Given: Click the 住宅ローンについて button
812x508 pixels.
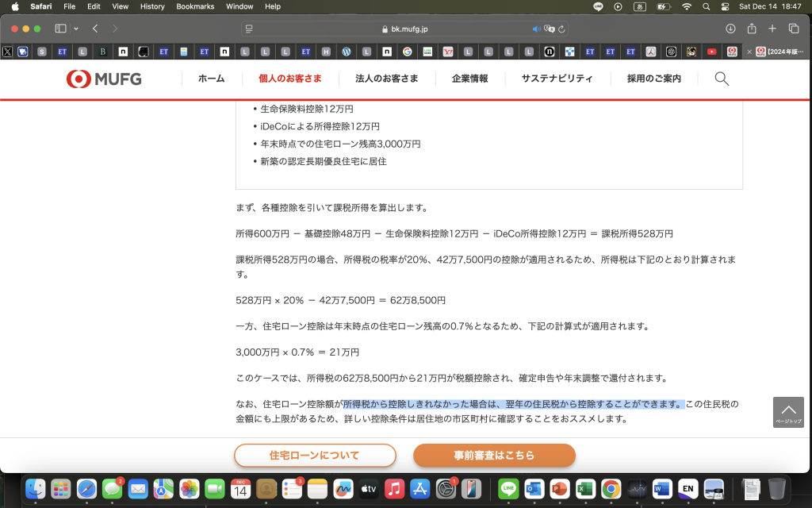Looking at the screenshot, I should click(x=315, y=456).
